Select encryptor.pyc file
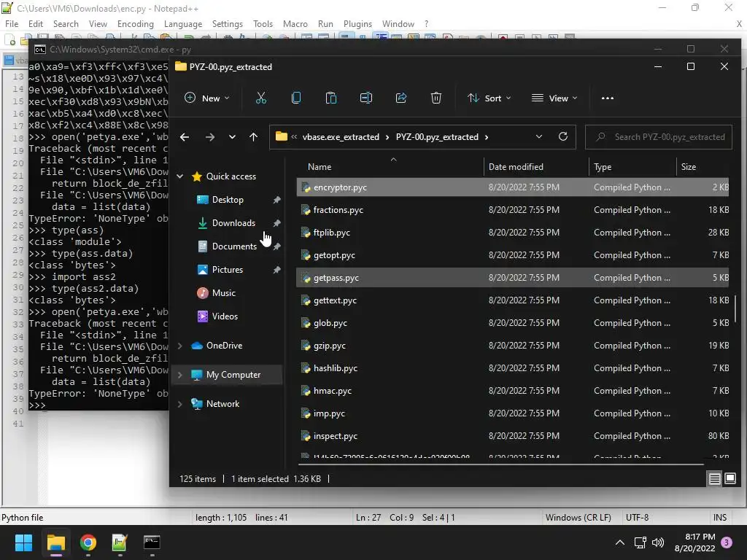747x560 pixels. pyautogui.click(x=513, y=187)
